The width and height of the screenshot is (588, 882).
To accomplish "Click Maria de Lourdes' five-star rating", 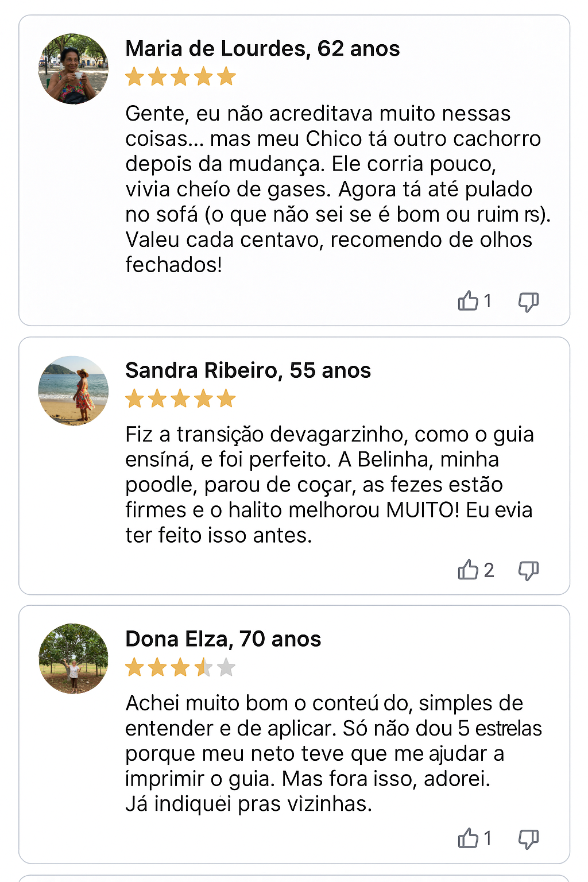I will click(x=180, y=76).
